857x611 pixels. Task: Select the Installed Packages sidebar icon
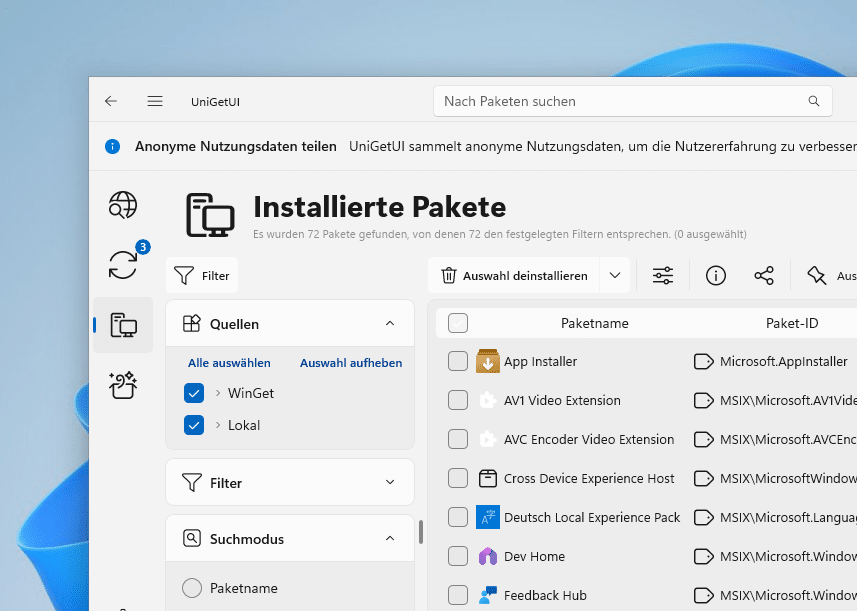click(x=122, y=325)
